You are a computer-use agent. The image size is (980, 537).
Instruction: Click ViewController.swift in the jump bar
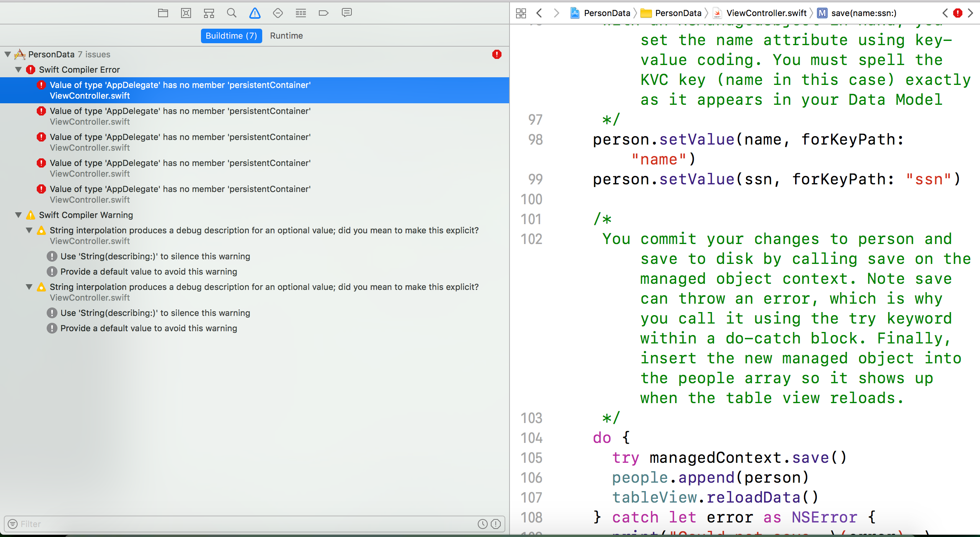click(x=766, y=13)
